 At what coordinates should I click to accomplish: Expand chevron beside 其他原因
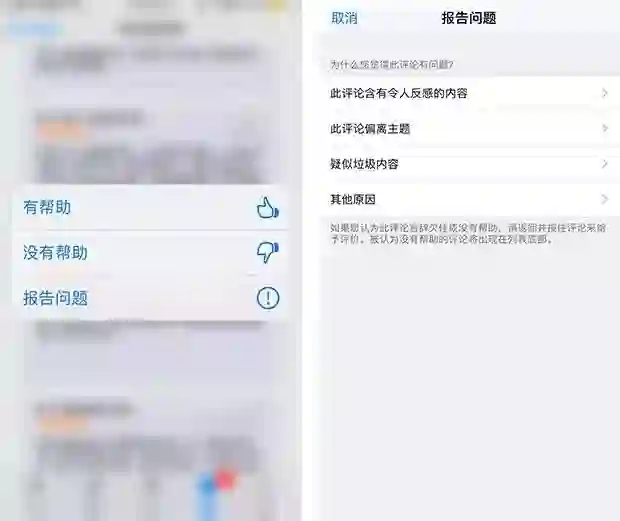(604, 199)
